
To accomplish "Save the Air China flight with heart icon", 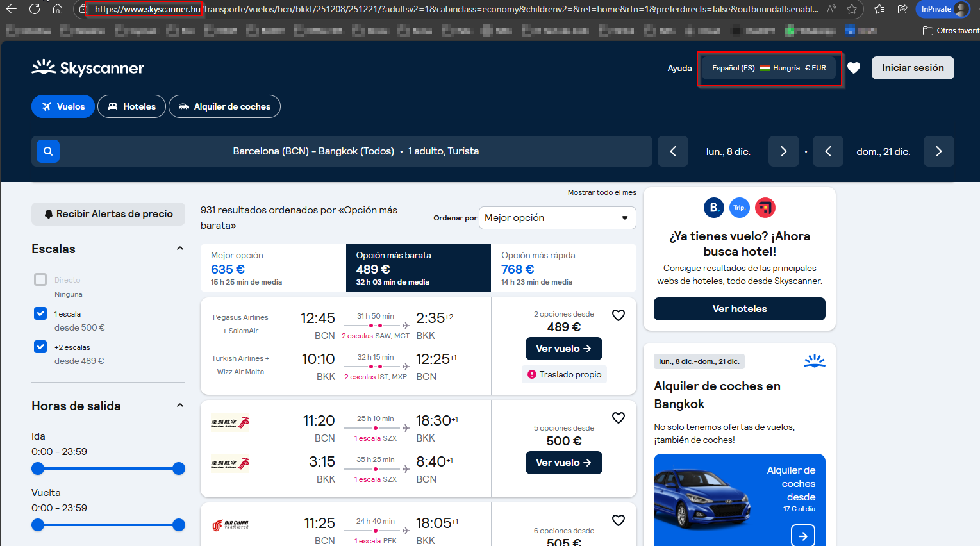I will 619,520.
